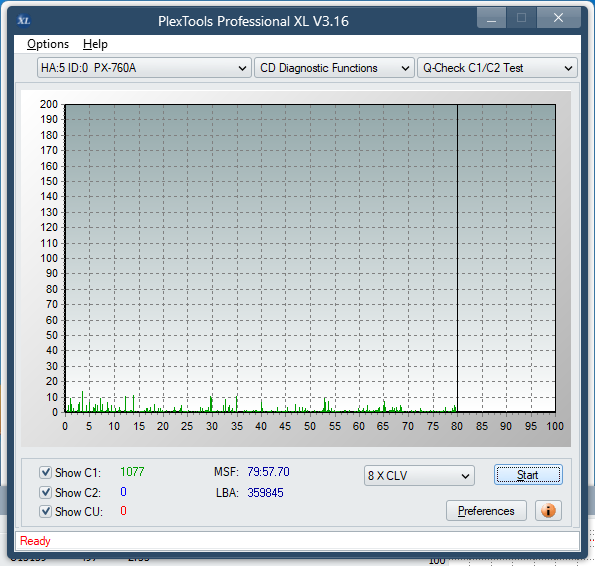Screen dimensions: 595x566
Task: Minimize the PlexTools window
Action: 491,17
